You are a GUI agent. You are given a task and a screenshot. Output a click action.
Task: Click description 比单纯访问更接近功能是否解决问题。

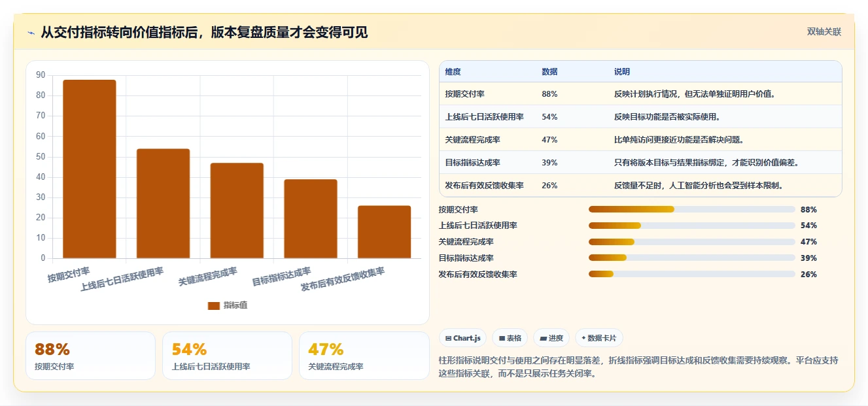(679, 140)
